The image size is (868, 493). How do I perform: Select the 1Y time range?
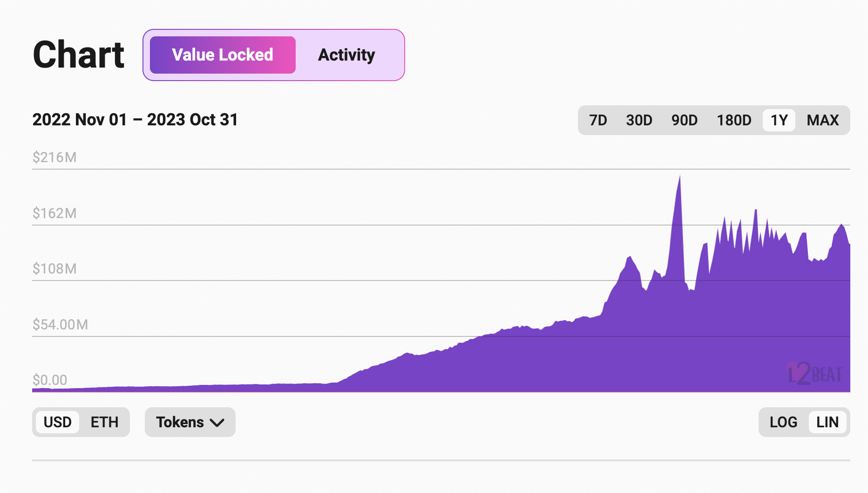point(779,120)
